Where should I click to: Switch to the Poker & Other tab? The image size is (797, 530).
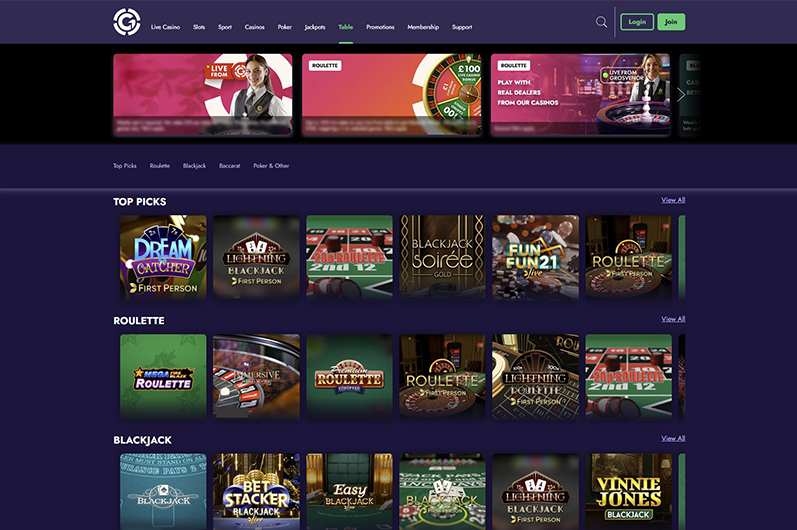[x=271, y=165]
